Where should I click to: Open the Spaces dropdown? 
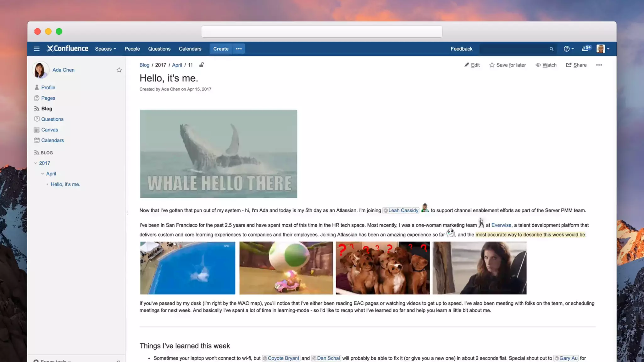[106, 49]
